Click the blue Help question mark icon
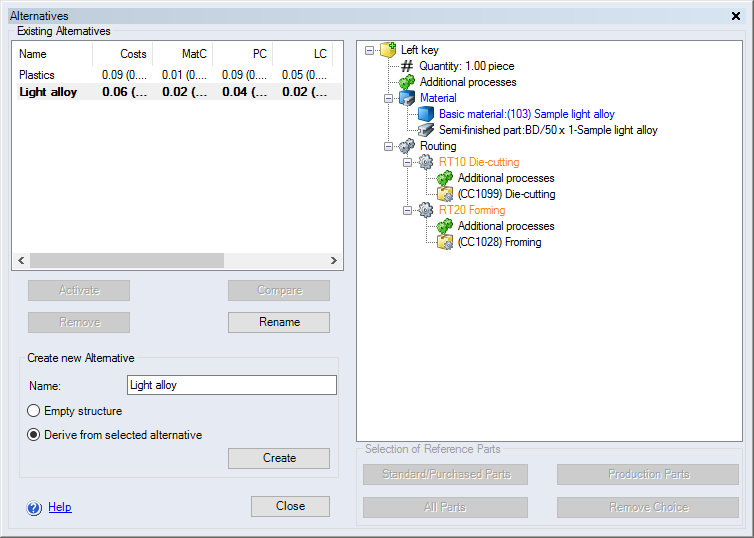This screenshot has height=538, width=754. [x=35, y=508]
